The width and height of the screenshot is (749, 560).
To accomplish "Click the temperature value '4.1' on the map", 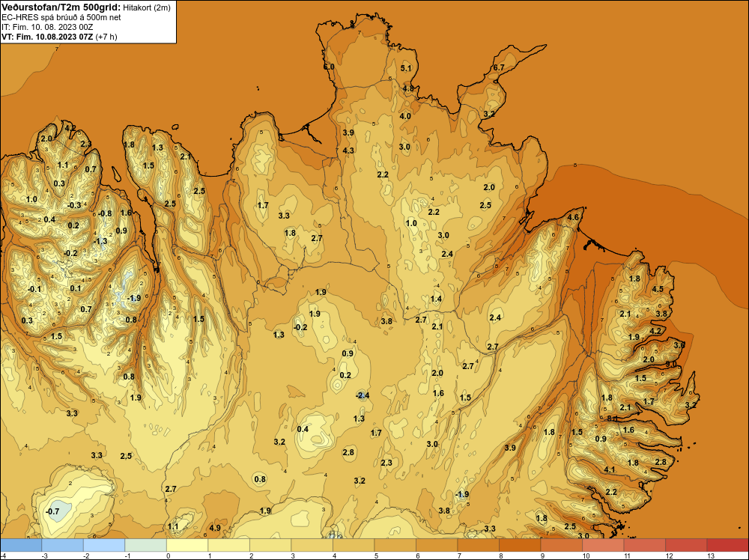I will (610, 469).
